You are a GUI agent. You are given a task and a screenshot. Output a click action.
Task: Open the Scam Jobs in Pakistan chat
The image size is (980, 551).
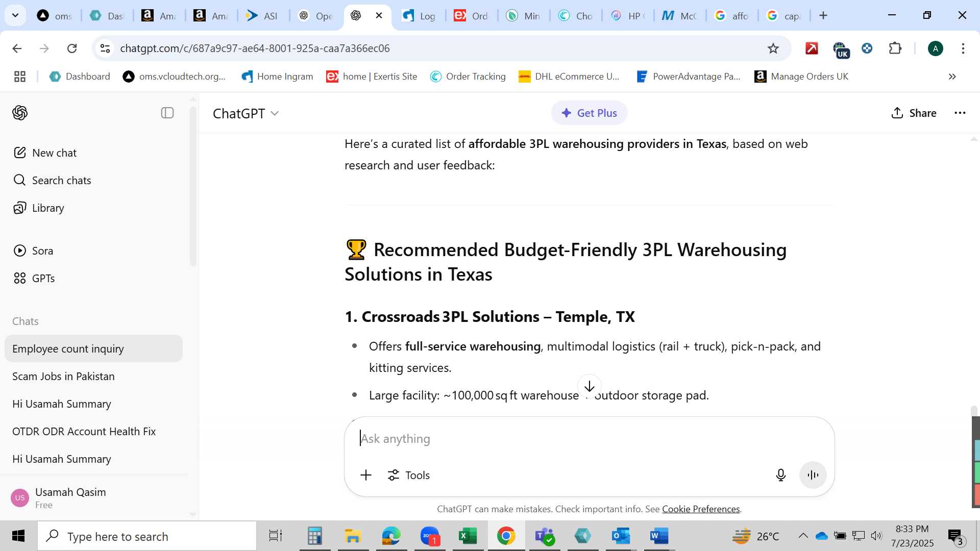(x=93, y=377)
